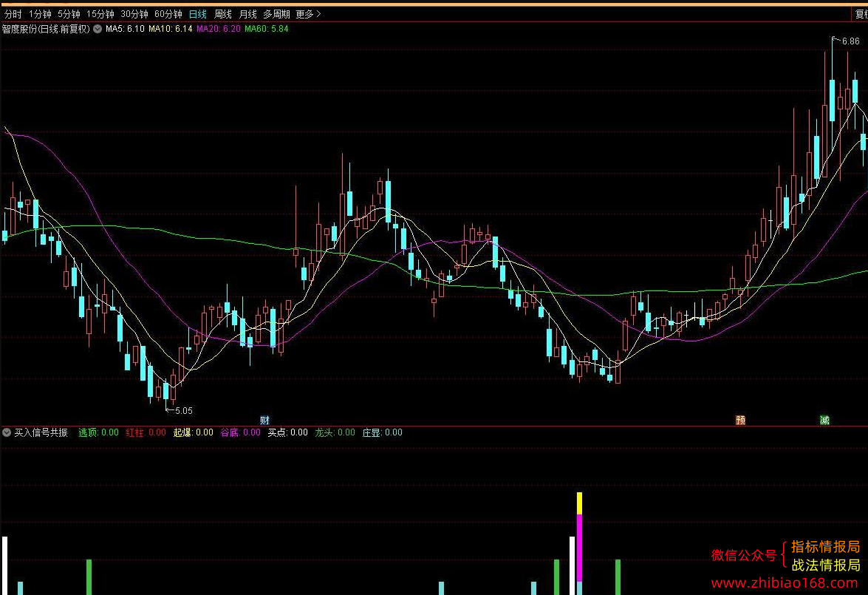Select the MA5: 6.10 label
Screen dimensions: 868x595
[125, 29]
